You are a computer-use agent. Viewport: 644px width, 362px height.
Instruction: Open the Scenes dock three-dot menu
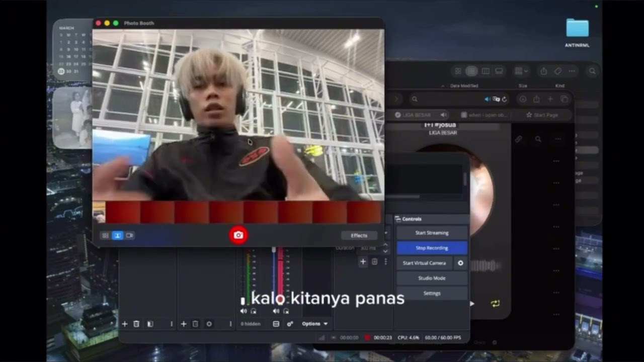point(171,324)
